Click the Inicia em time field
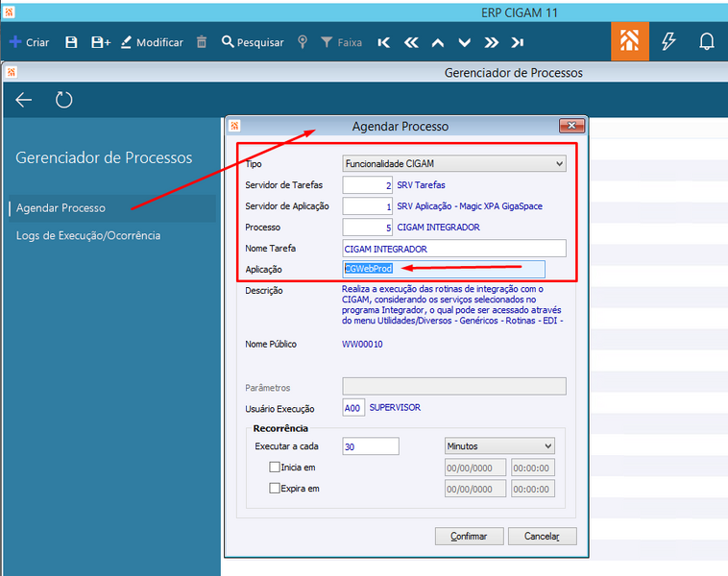 coord(532,468)
